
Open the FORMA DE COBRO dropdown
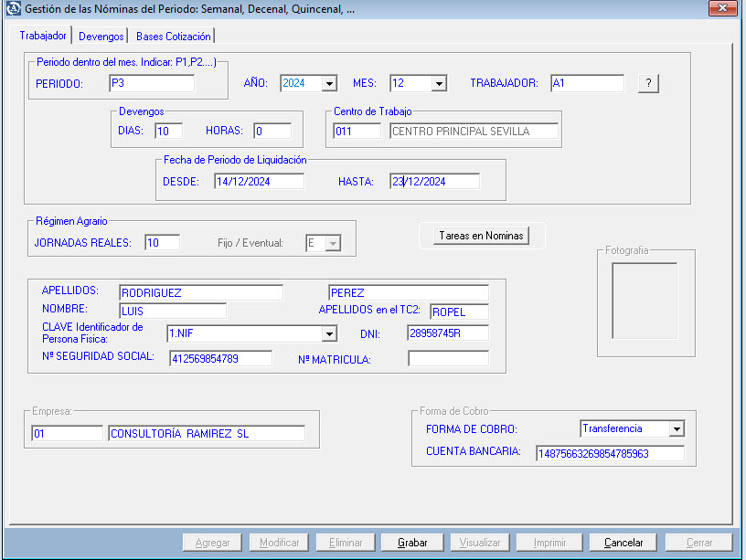tap(677, 428)
